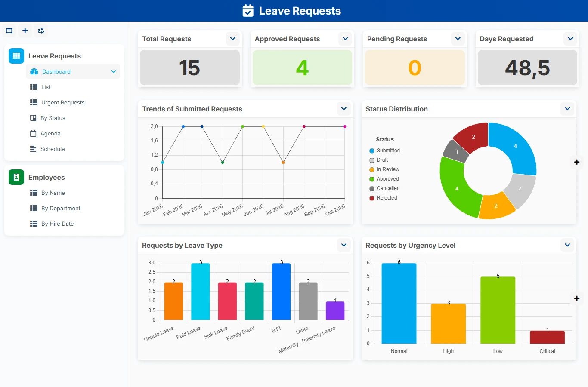This screenshot has width=588, height=387.
Task: Open Status Distribution chart dropdown
Action: point(567,109)
